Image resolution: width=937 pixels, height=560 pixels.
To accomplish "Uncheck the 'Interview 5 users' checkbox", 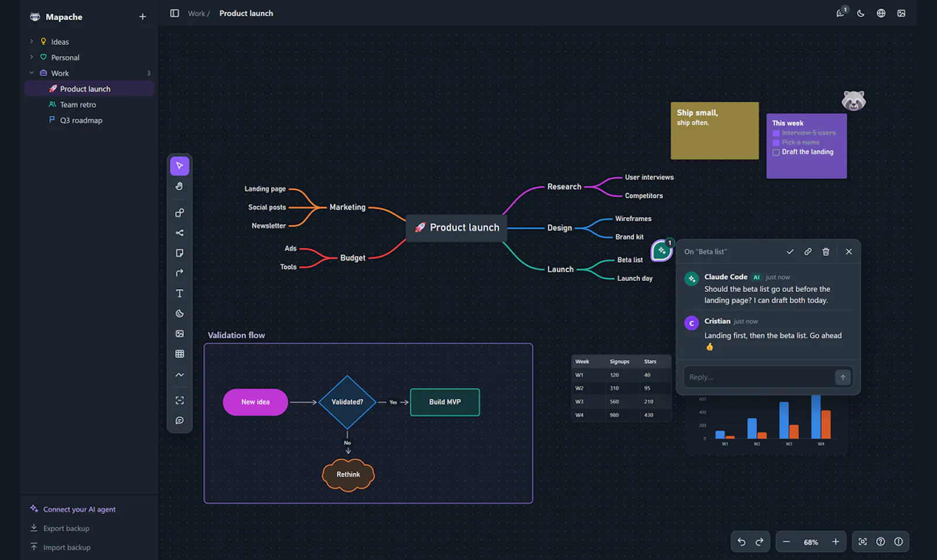I will tap(776, 133).
